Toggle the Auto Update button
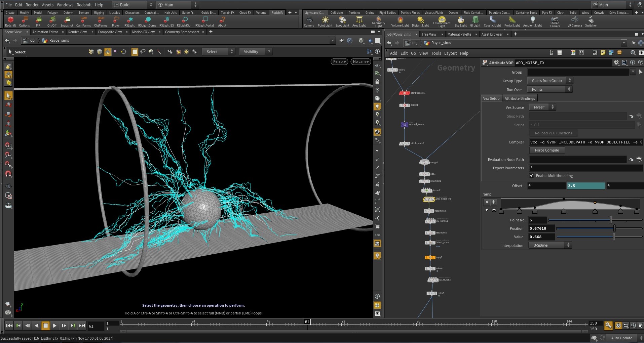 [621, 338]
